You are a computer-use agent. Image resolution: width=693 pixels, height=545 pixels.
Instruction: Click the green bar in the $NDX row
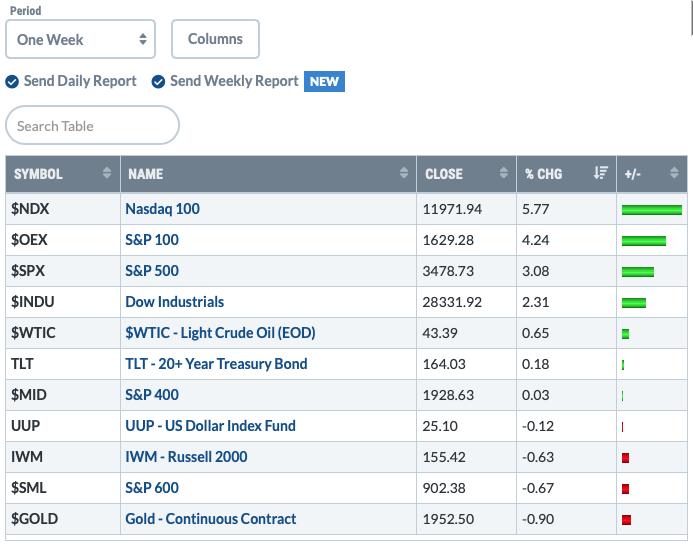point(652,210)
